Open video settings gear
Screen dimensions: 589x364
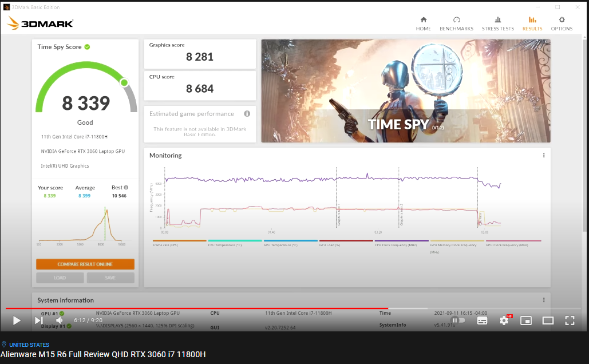click(x=504, y=321)
